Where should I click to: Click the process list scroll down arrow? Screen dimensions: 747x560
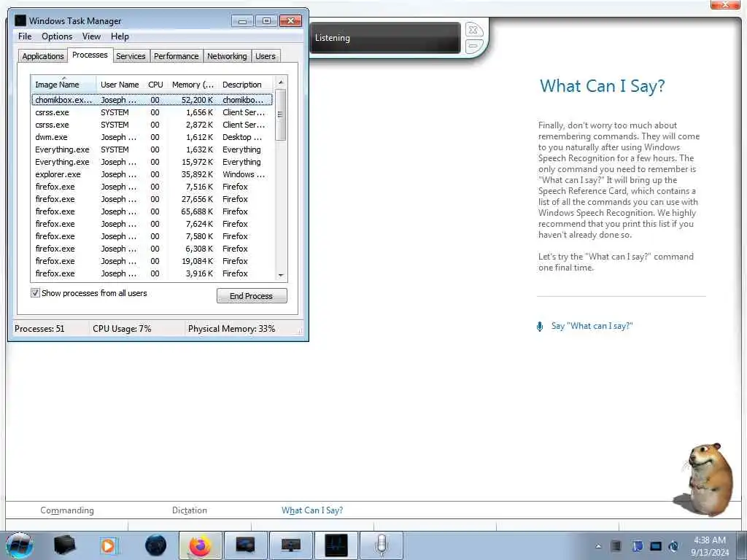pos(281,275)
